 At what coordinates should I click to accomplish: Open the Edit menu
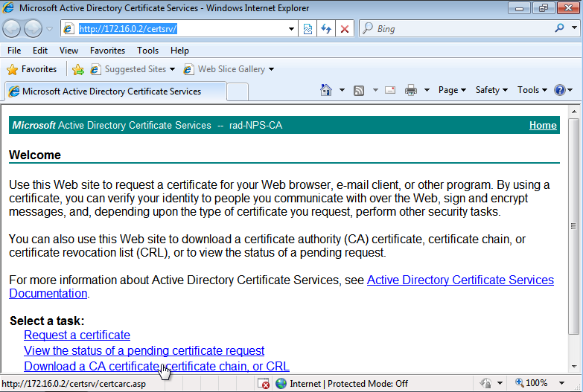pyautogui.click(x=39, y=50)
